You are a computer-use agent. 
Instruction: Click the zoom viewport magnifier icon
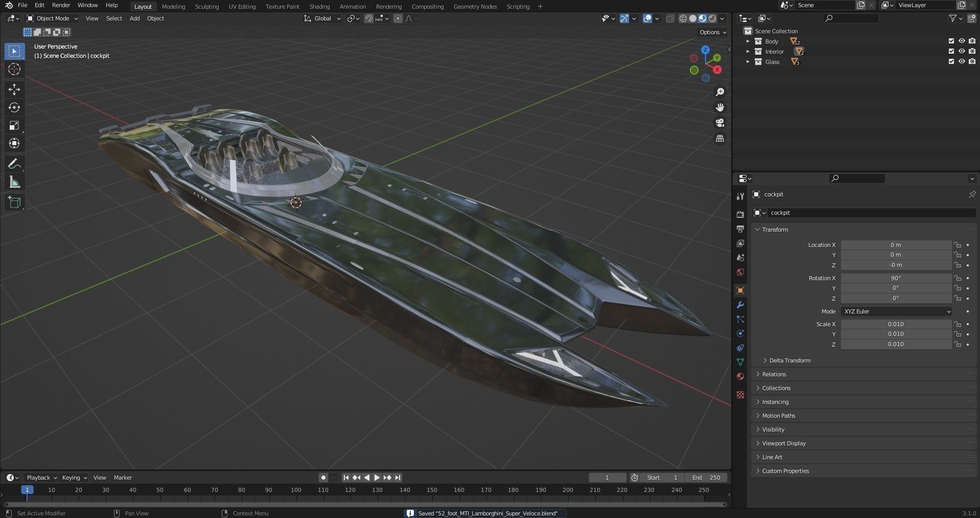tap(720, 92)
